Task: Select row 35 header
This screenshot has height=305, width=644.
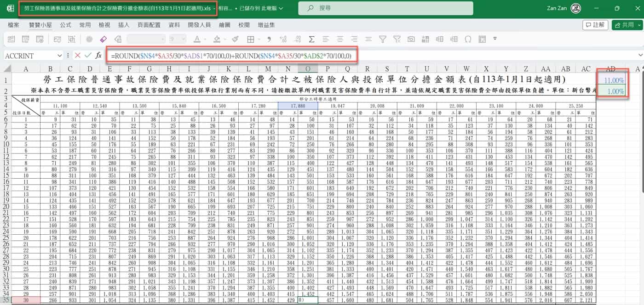Action: coord(6,300)
